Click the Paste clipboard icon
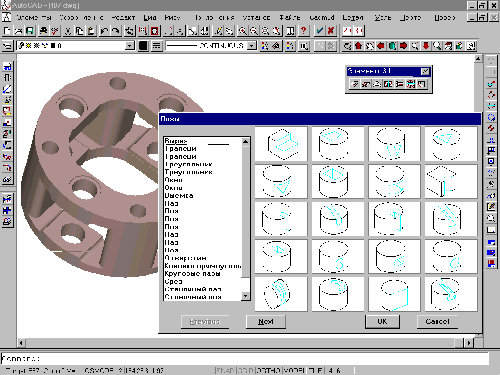Viewport: 500px width, 375px height. (91, 31)
